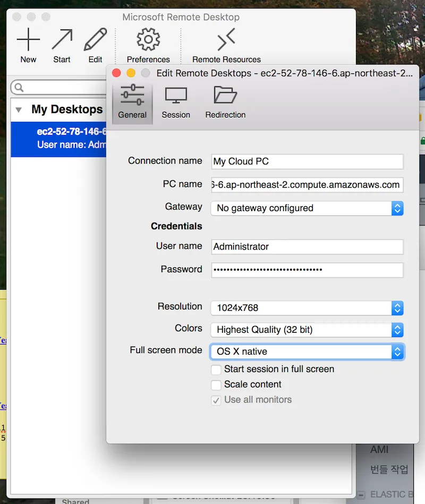425x504 pixels.
Task: Minimize the Edit Remote Desktops window
Action: (x=131, y=73)
